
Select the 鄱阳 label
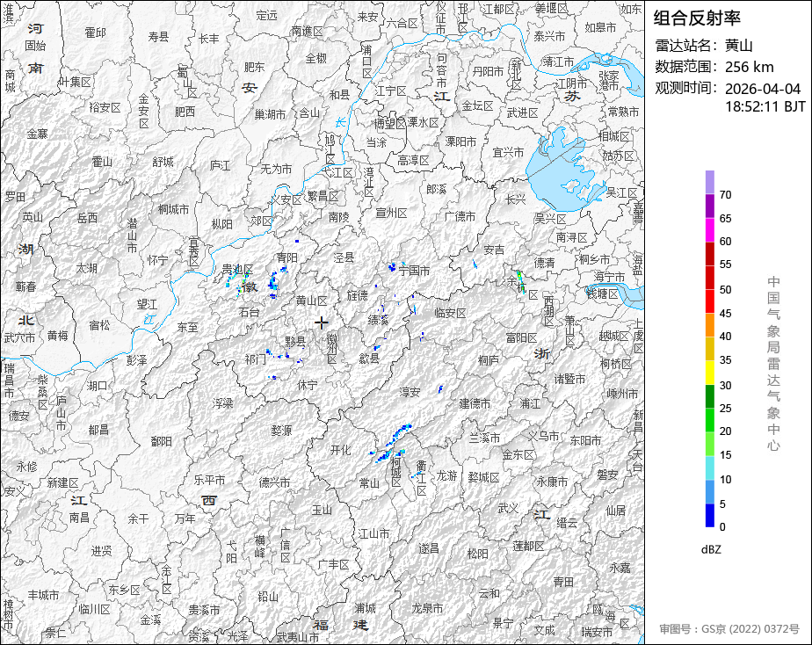point(161,441)
